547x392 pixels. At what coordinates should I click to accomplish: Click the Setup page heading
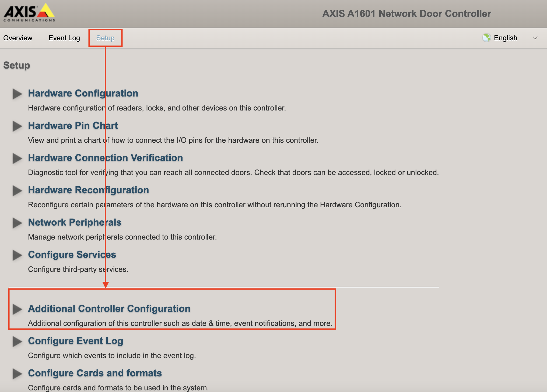pyautogui.click(x=17, y=65)
